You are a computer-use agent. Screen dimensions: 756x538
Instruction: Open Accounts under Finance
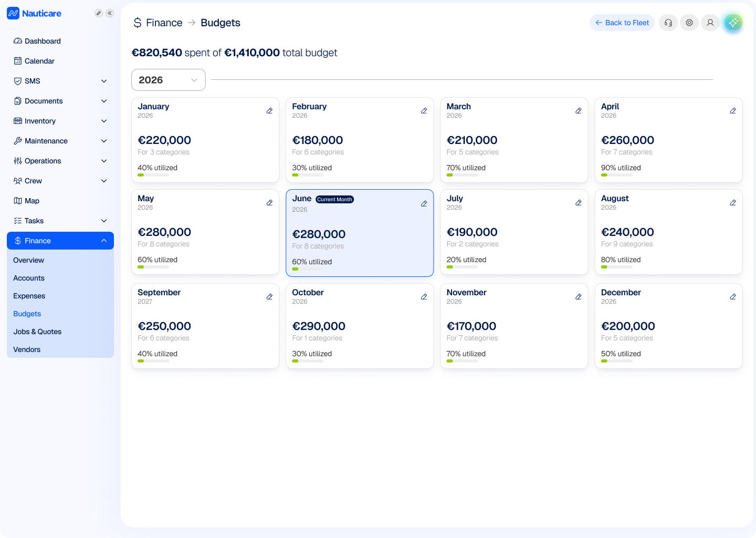tap(29, 278)
